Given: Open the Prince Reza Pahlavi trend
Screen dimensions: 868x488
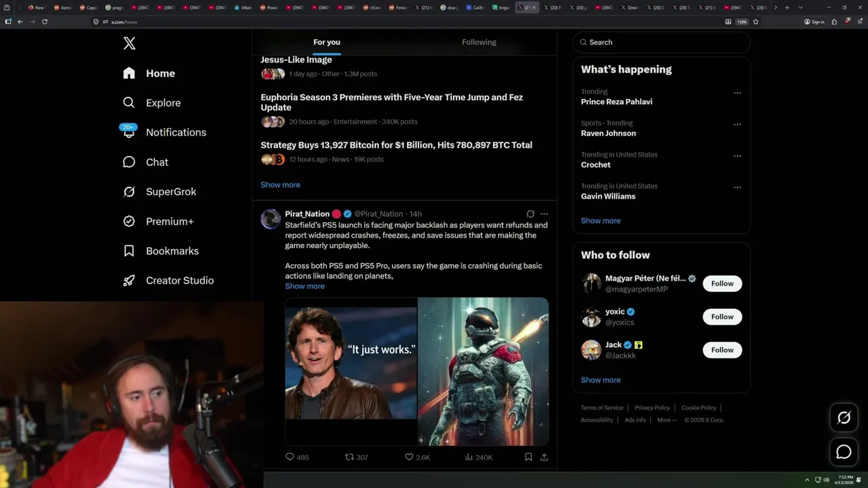Looking at the screenshot, I should point(616,102).
